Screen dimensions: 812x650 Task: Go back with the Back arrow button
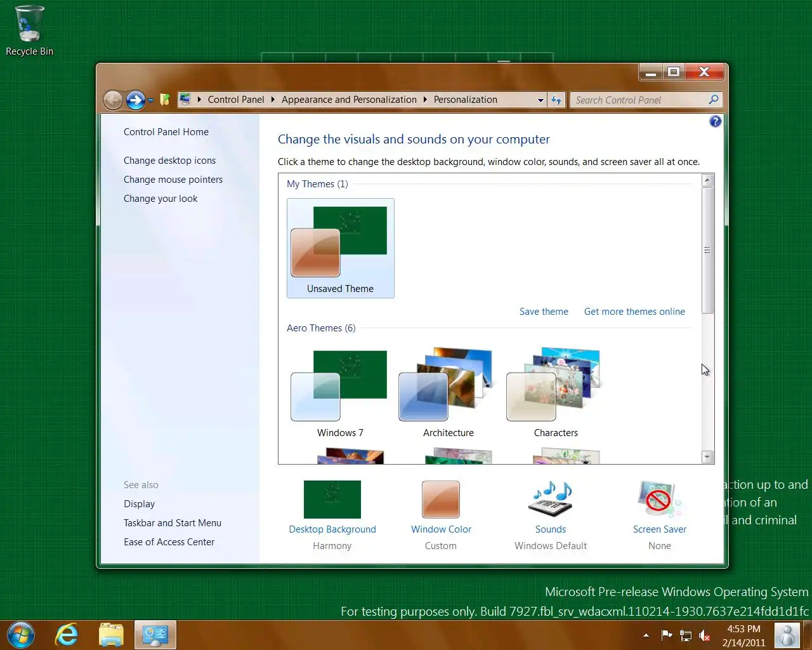[x=113, y=100]
